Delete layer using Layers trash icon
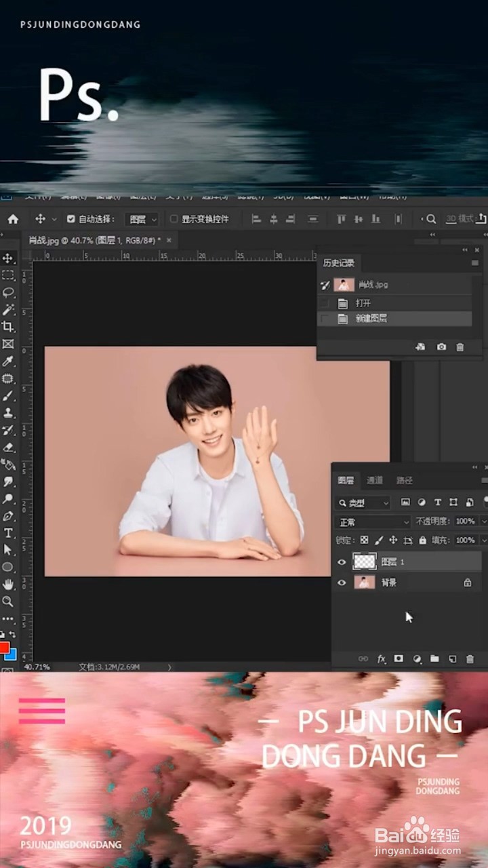488x868 pixels. (470, 658)
